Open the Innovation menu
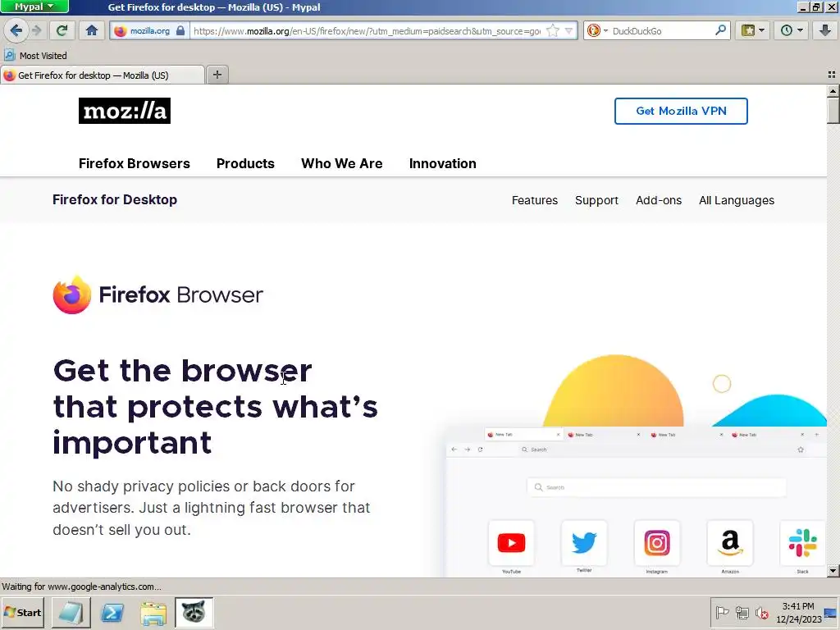Viewport: 840px width, 630px height. pyautogui.click(x=442, y=163)
